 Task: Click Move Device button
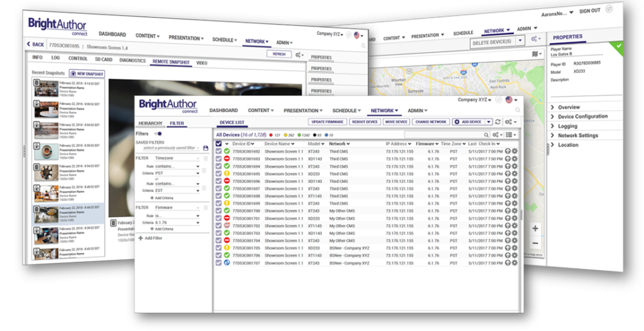coord(396,121)
